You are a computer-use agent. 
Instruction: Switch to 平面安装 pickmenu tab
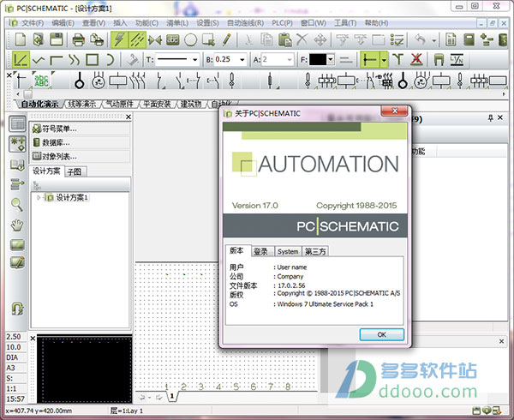coord(157,105)
